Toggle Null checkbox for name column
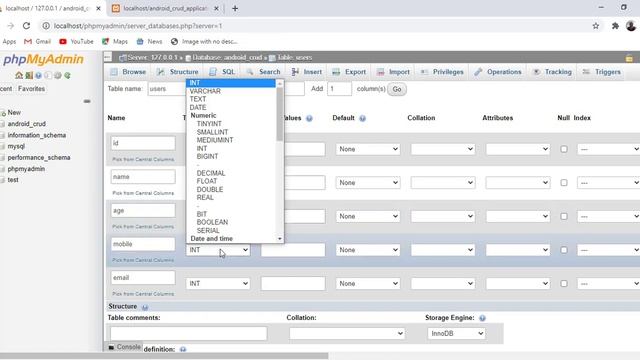The image size is (640, 360). (564, 182)
